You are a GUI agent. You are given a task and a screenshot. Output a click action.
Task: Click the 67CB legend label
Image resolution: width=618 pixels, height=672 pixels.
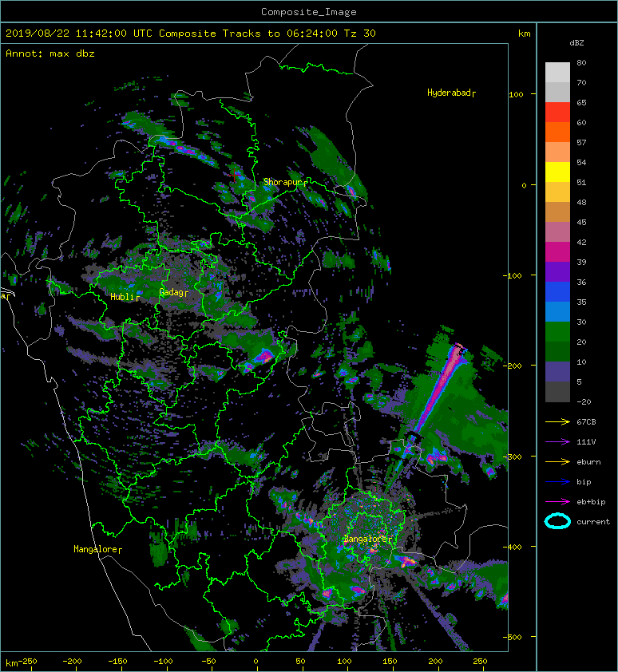(x=586, y=421)
